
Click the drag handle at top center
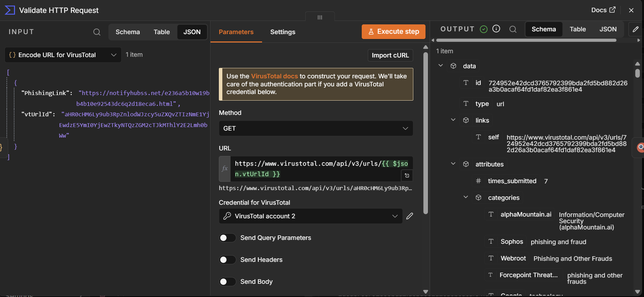click(x=320, y=17)
